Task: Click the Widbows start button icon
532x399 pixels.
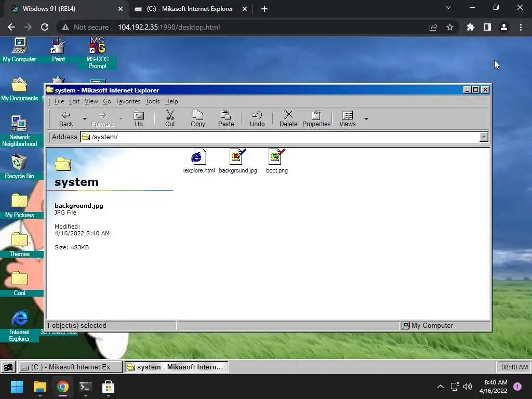Action: pyautogui.click(x=8, y=367)
